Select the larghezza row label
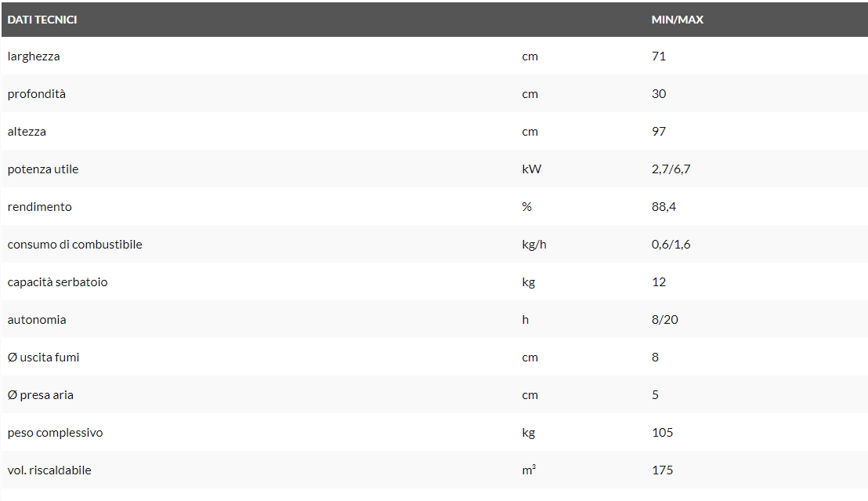 [34, 56]
